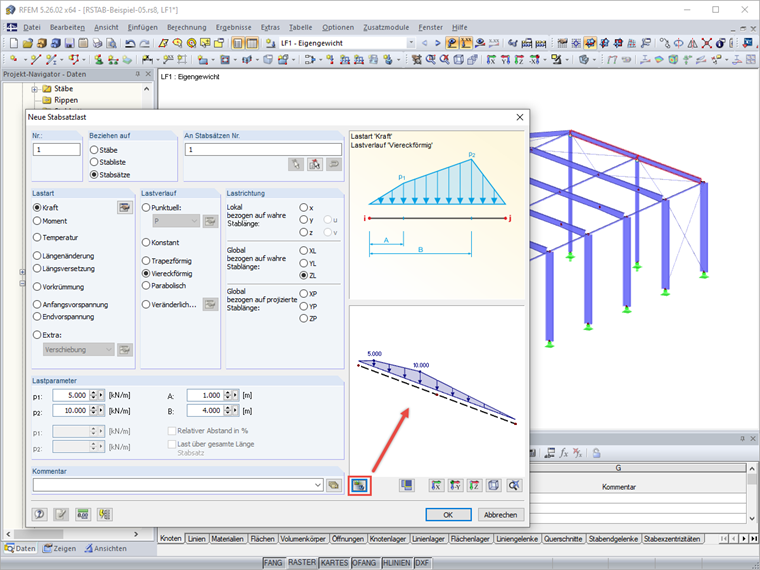Select global direction XL

tap(303, 251)
